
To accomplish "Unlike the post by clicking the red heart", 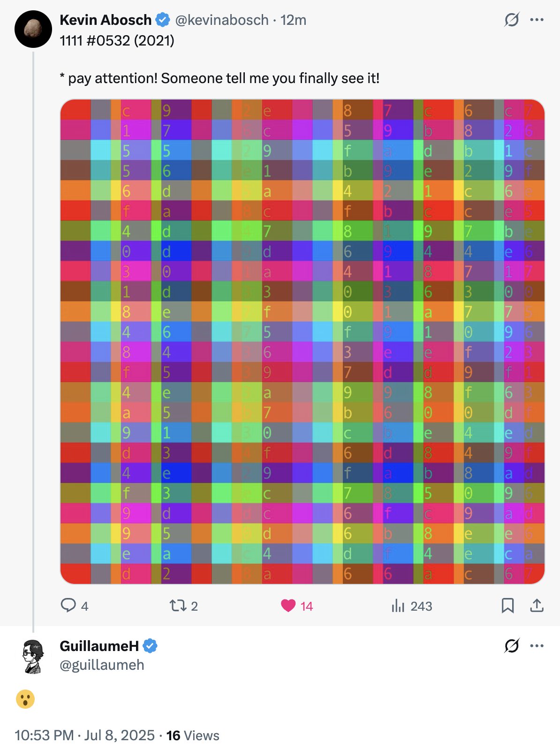I will point(289,606).
